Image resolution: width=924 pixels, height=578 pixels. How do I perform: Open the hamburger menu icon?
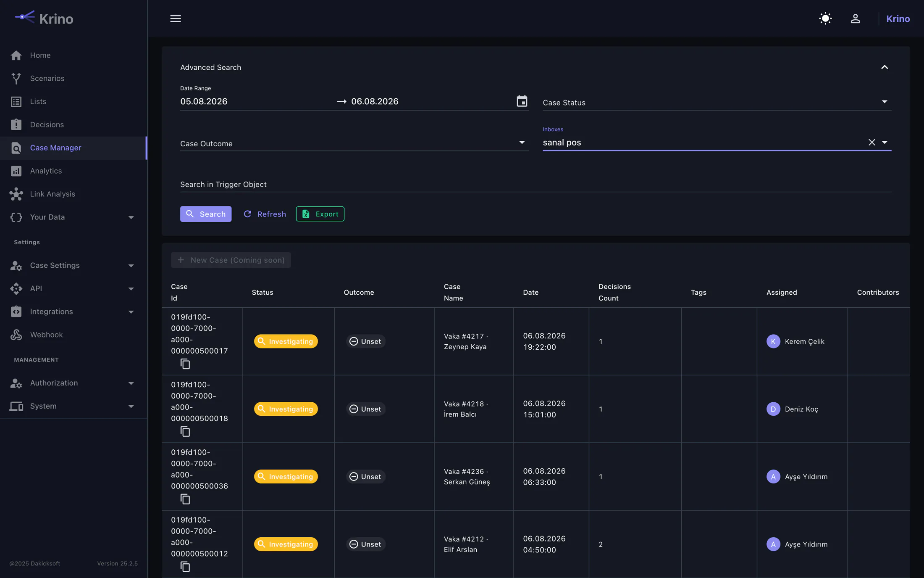tap(176, 18)
